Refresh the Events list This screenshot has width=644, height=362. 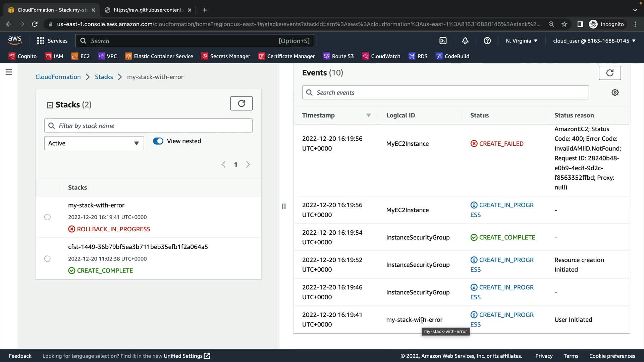[x=609, y=73]
